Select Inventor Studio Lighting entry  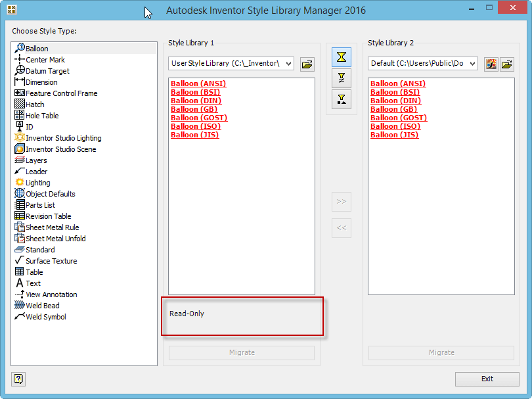(x=58, y=138)
